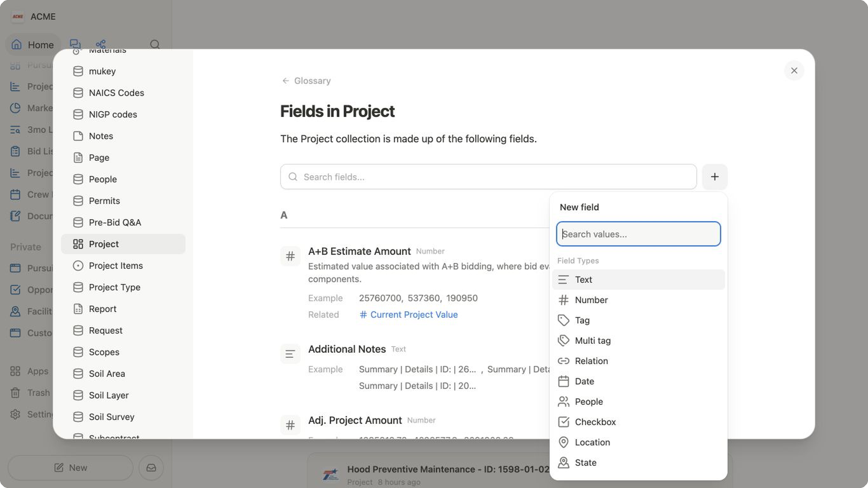Select the Checkbox field type
Viewport: 868px width, 488px height.
pos(638,422)
